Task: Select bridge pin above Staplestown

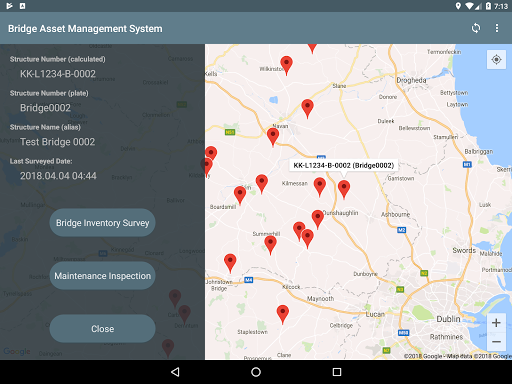Action: pos(282,314)
